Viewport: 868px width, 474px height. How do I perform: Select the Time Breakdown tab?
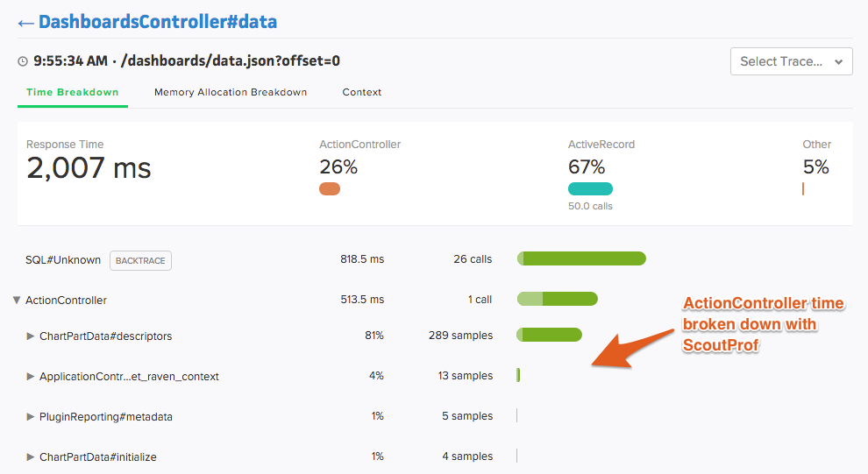(x=73, y=92)
